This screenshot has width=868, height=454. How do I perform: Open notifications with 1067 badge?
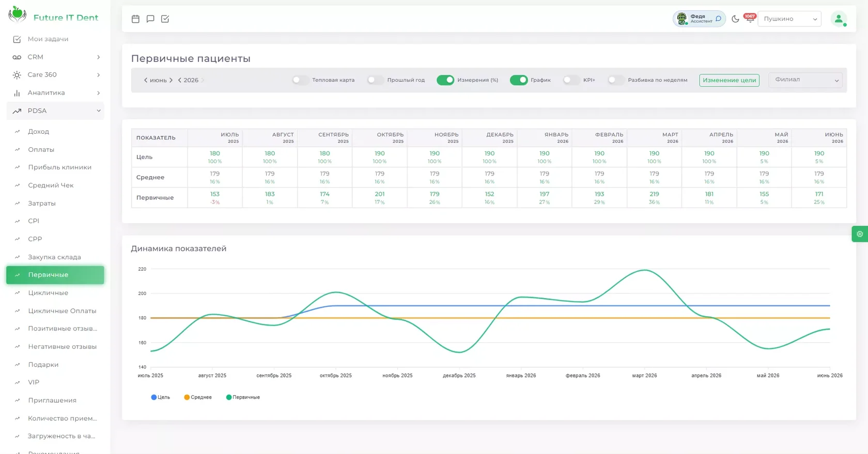[750, 18]
